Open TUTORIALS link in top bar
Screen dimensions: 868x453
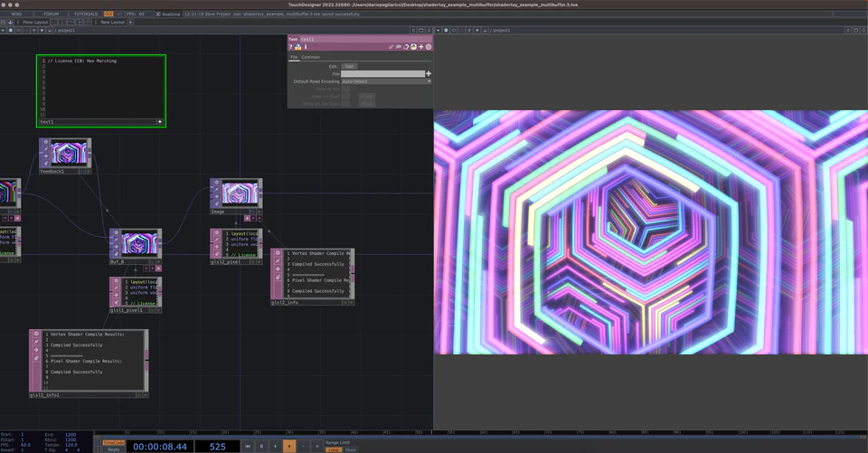click(86, 14)
